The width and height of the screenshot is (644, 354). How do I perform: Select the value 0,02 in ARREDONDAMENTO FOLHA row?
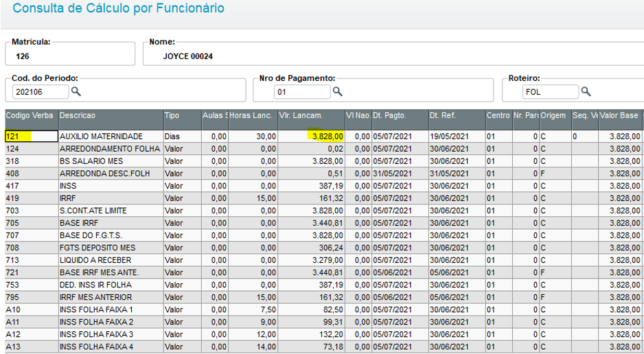pos(336,148)
